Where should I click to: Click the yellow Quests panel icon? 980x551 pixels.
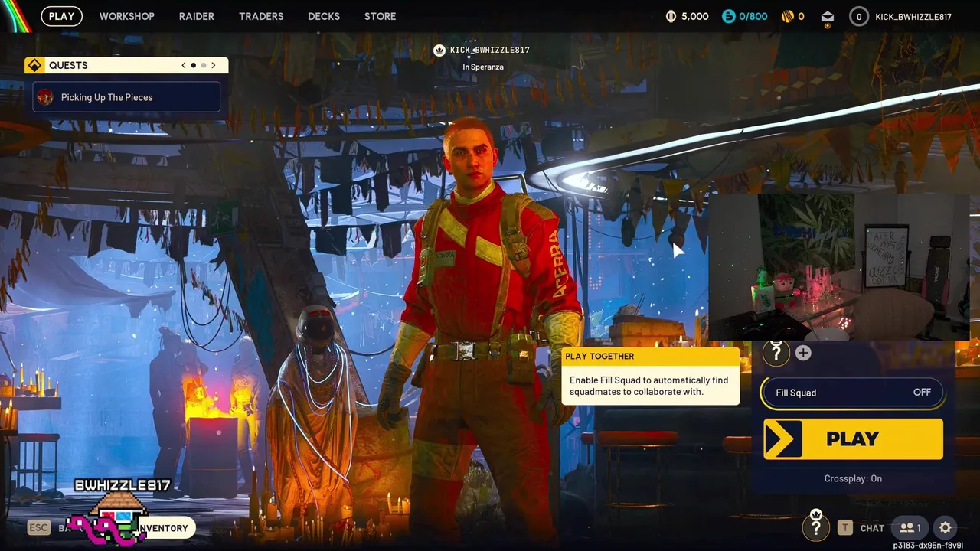pos(34,65)
